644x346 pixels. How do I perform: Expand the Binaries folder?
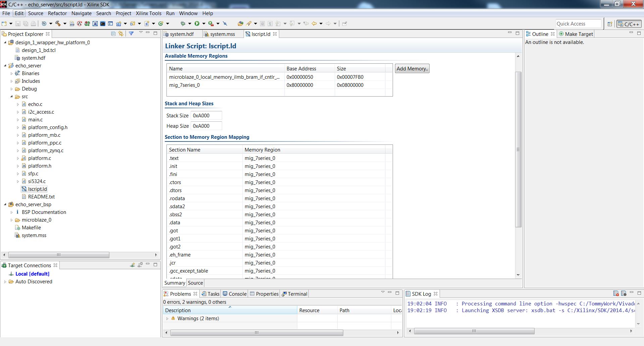click(11, 73)
